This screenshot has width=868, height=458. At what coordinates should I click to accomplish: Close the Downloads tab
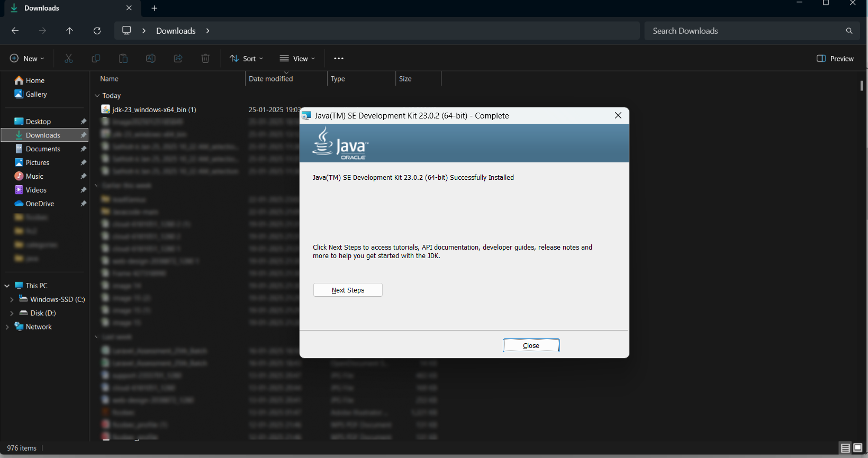coord(129,8)
